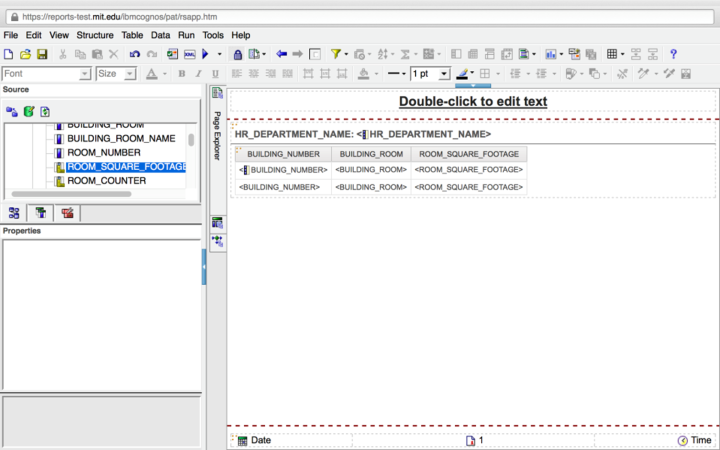Click the back arrow navigation icon

tap(281, 54)
